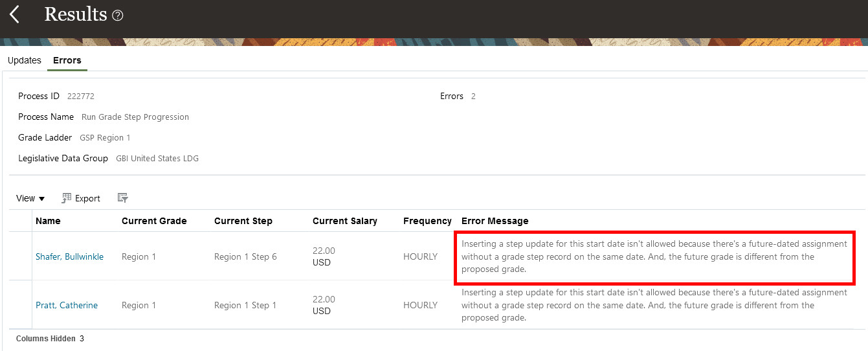Click the Error Message column header

pos(495,221)
